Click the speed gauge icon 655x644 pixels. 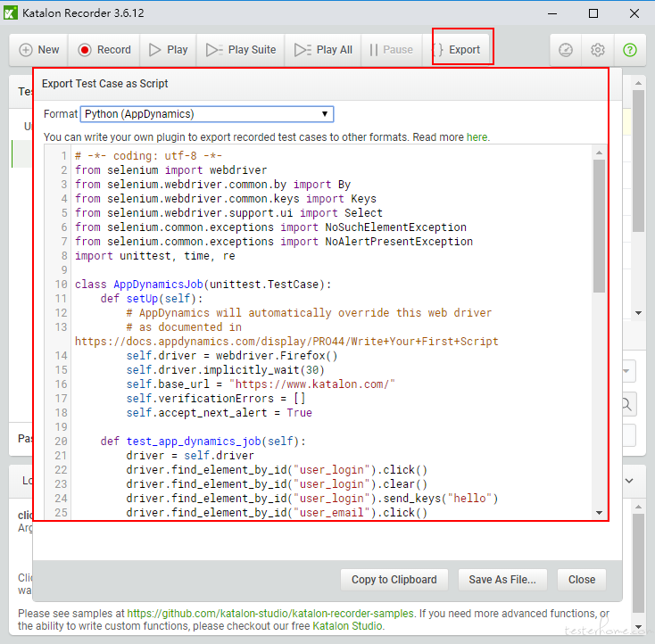(566, 50)
